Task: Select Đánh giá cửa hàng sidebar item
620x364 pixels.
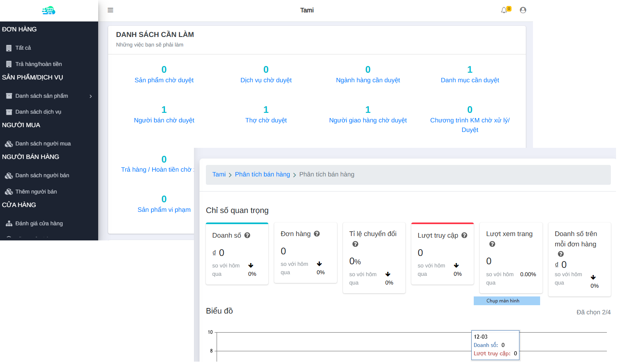Action: point(39,224)
